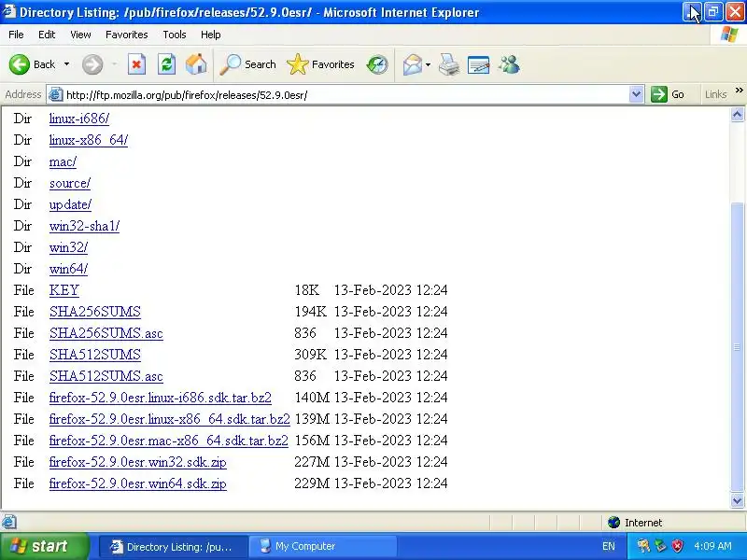Screen dimensions: 747x560
Task: Open the linux-i686/ directory link
Action: click(79, 119)
